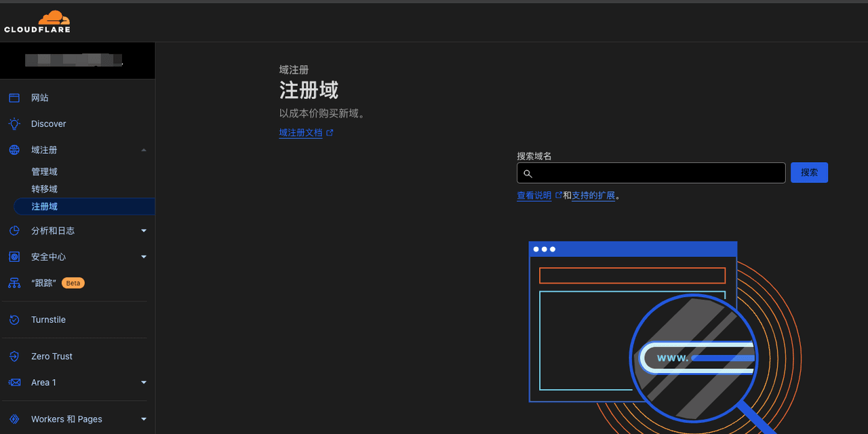Click the 以成本价购买新域。 subtitle text

322,113
